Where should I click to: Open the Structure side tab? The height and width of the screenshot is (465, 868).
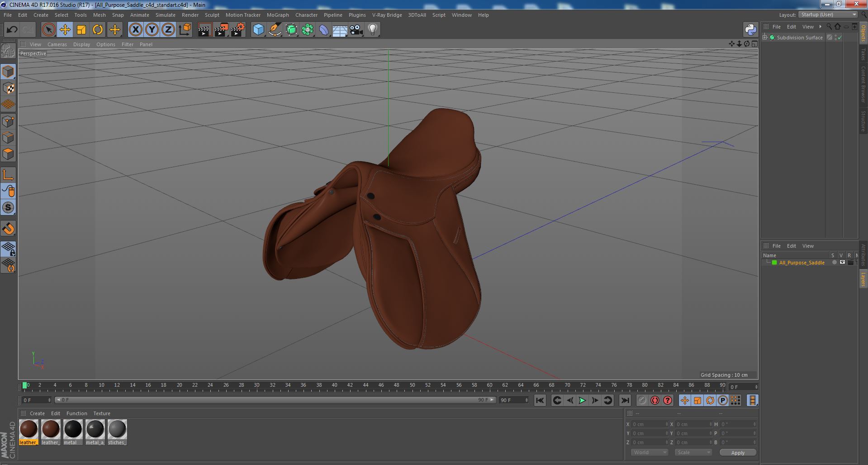[863, 121]
